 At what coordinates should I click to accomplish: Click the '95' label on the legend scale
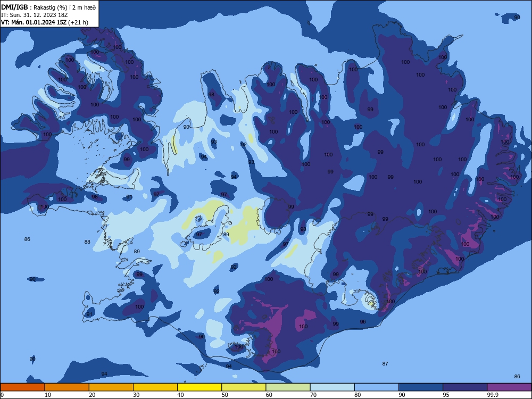tap(446, 395)
